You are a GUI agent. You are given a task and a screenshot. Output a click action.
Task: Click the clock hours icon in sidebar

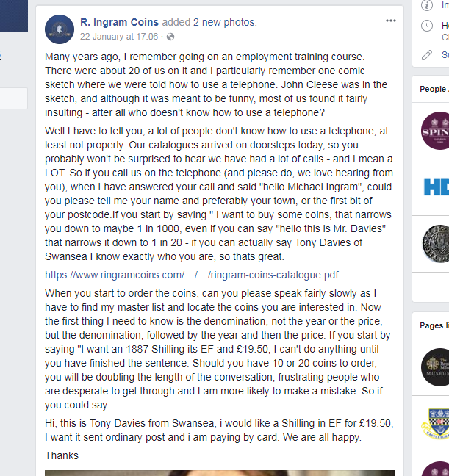coord(428,26)
